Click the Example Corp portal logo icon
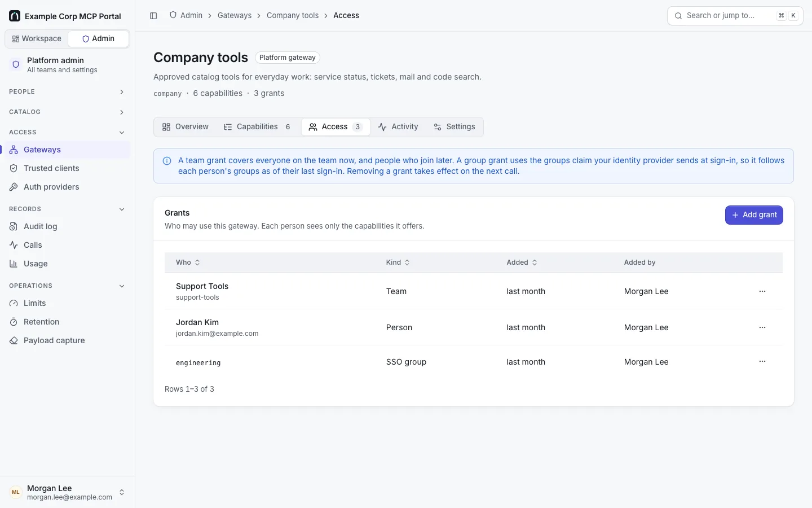 [15, 16]
